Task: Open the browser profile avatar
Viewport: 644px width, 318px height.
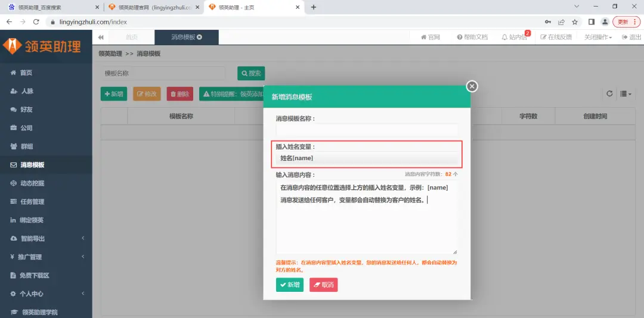Action: [605, 22]
